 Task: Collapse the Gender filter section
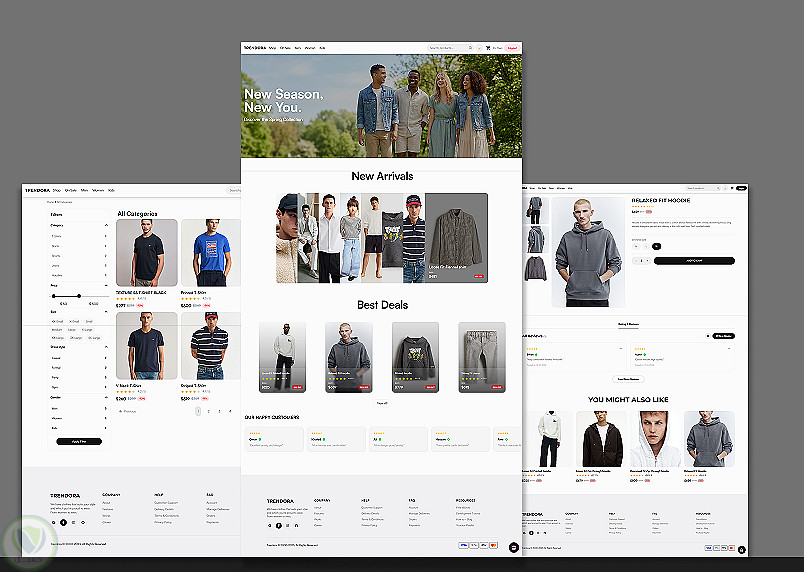[x=106, y=397]
